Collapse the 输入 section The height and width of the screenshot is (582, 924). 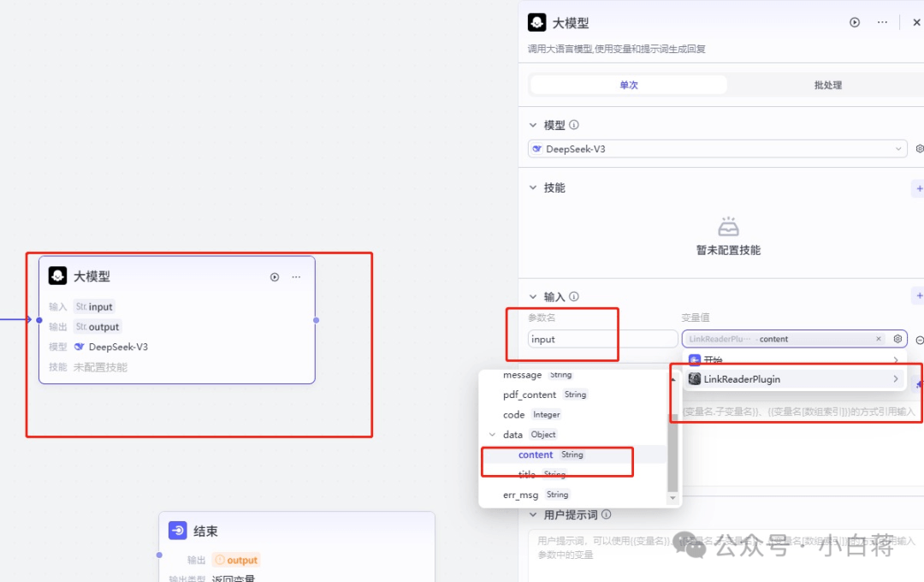(x=533, y=297)
